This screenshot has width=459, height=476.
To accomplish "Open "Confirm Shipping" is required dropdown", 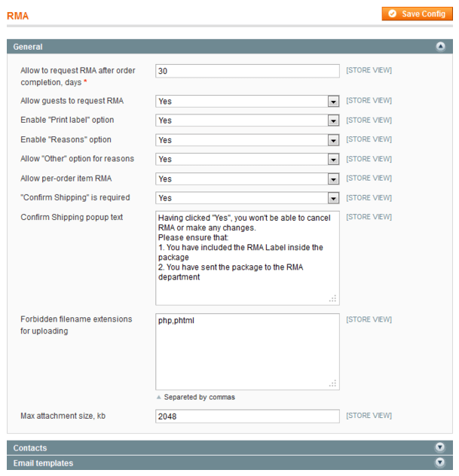I will pos(247,198).
